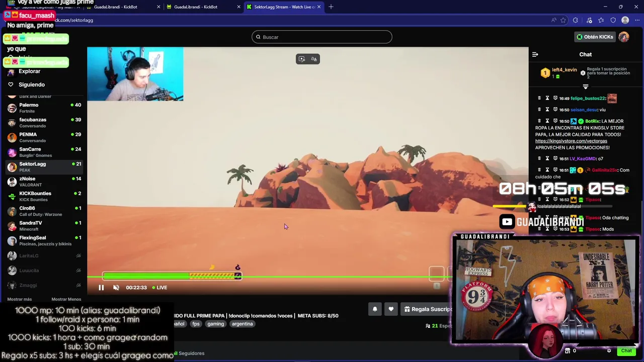
Task: Delete felipe_bustos22's 16:49 message with trash icon
Action: point(539,98)
